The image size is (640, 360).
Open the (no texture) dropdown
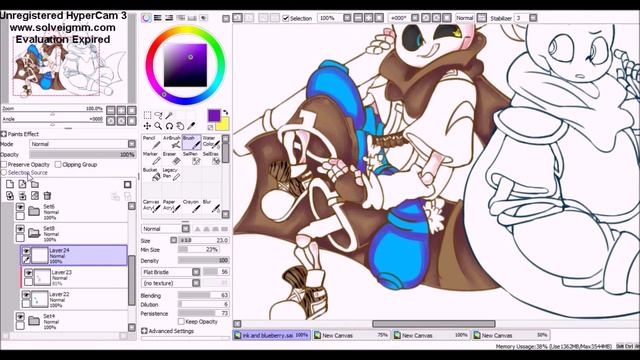(x=196, y=283)
